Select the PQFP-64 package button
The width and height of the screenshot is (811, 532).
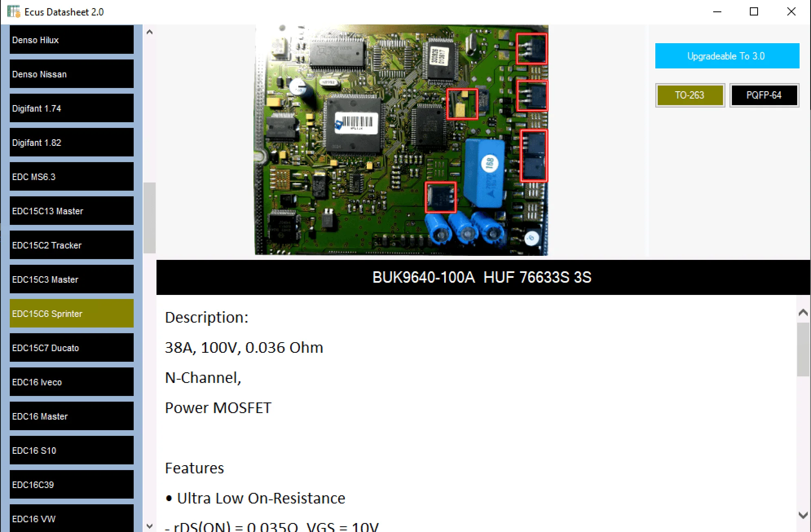tap(764, 95)
